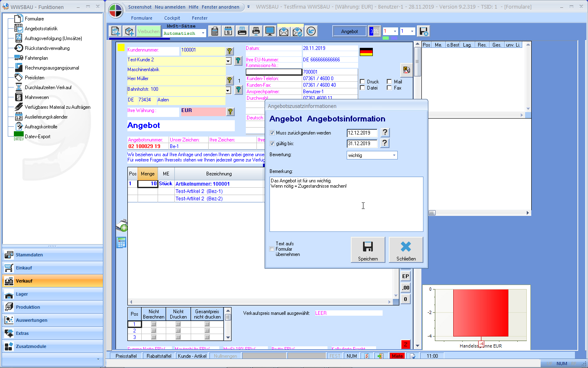588x368 pixels.
Task: Toggle the 'gültig bis' checkbox
Action: pyautogui.click(x=272, y=144)
